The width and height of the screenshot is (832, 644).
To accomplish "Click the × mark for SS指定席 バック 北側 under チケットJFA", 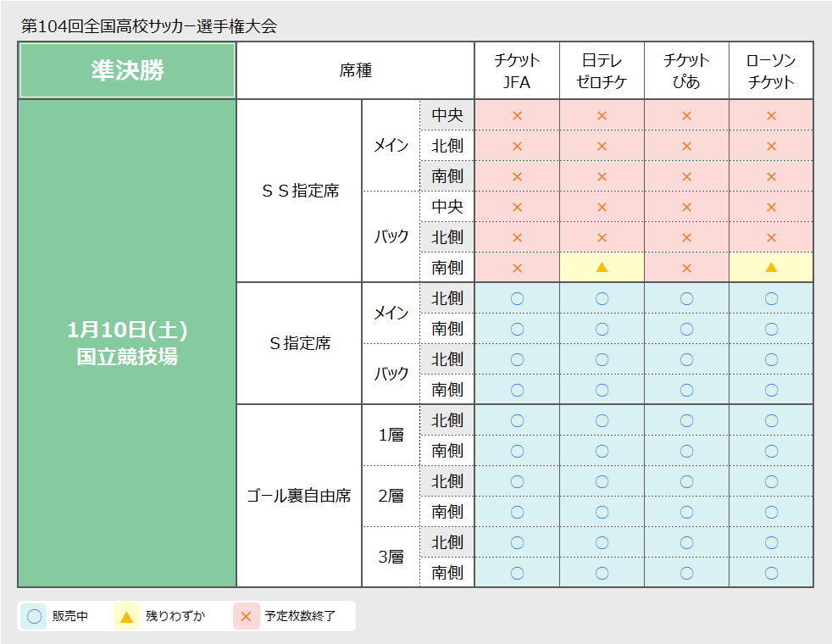I will tap(517, 237).
